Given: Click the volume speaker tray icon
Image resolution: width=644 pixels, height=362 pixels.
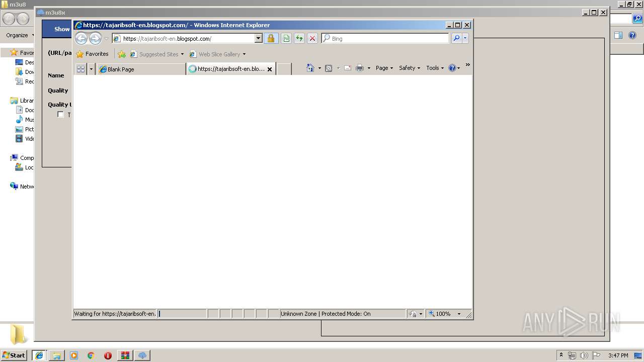Looking at the screenshot, I should pyautogui.click(x=584, y=355).
